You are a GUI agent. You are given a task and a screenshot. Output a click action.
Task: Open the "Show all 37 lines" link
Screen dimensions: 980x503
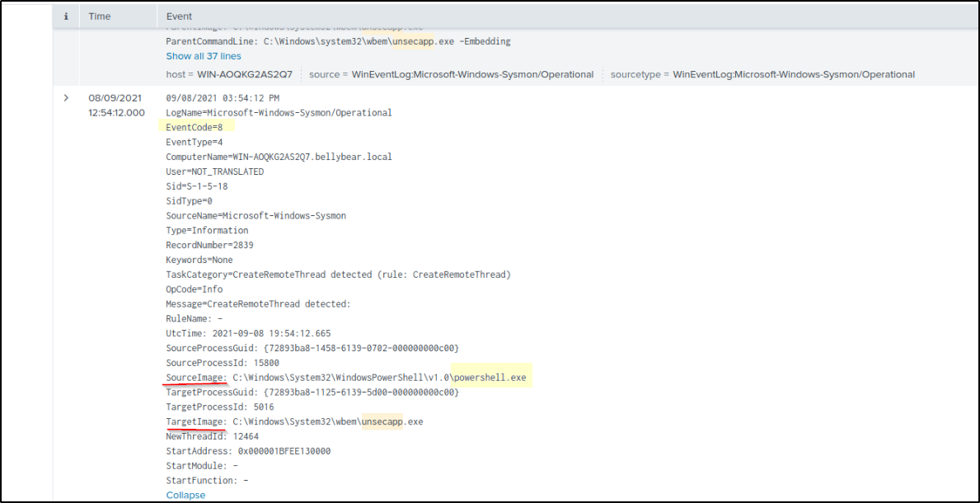point(204,56)
